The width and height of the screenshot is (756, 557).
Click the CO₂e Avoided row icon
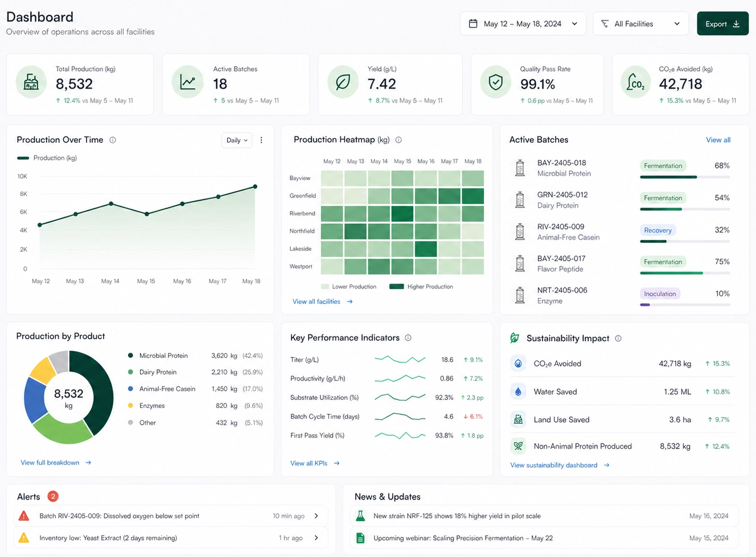pos(518,364)
